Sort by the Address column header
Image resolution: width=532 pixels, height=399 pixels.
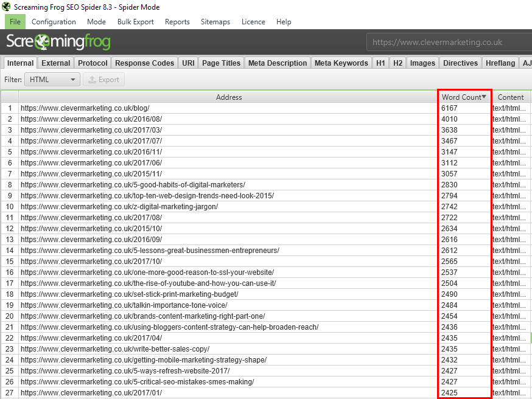pos(228,97)
